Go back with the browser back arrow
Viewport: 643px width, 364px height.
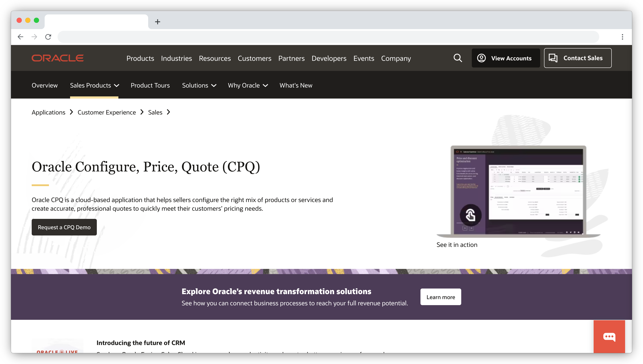pyautogui.click(x=20, y=37)
